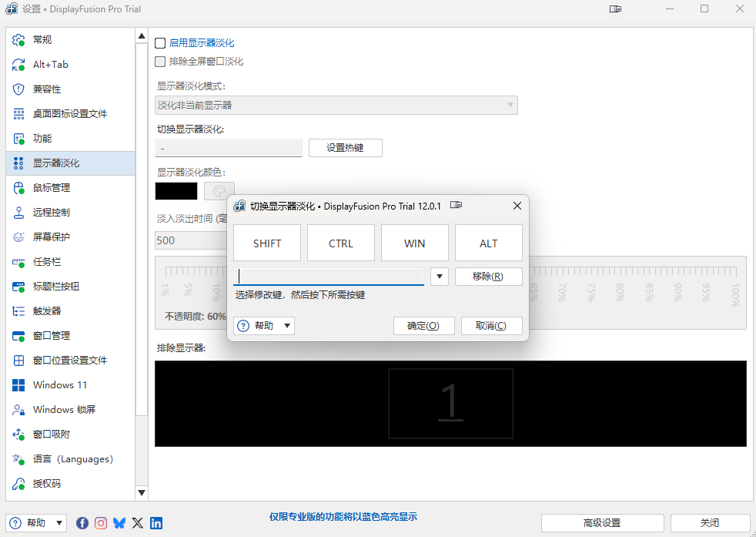Click the black fade color swatch
Image resolution: width=756 pixels, height=537 pixels.
[x=176, y=191]
